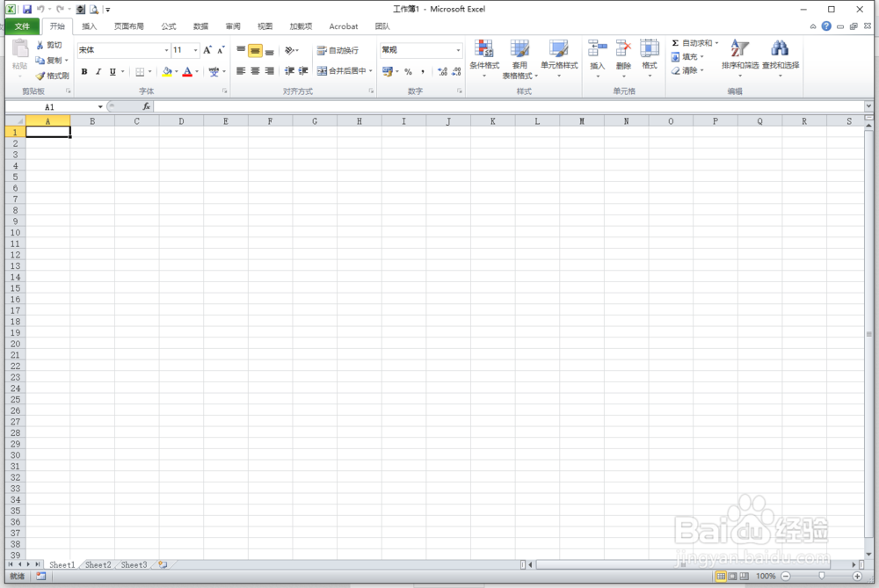
Task: Increase font size with the larger A icon
Action: click(x=207, y=50)
